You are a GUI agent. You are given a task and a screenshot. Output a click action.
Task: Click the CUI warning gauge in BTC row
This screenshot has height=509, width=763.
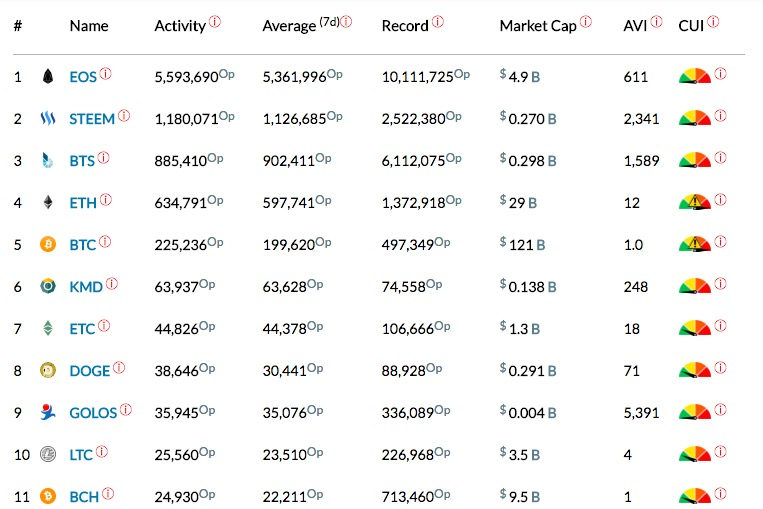pos(695,244)
